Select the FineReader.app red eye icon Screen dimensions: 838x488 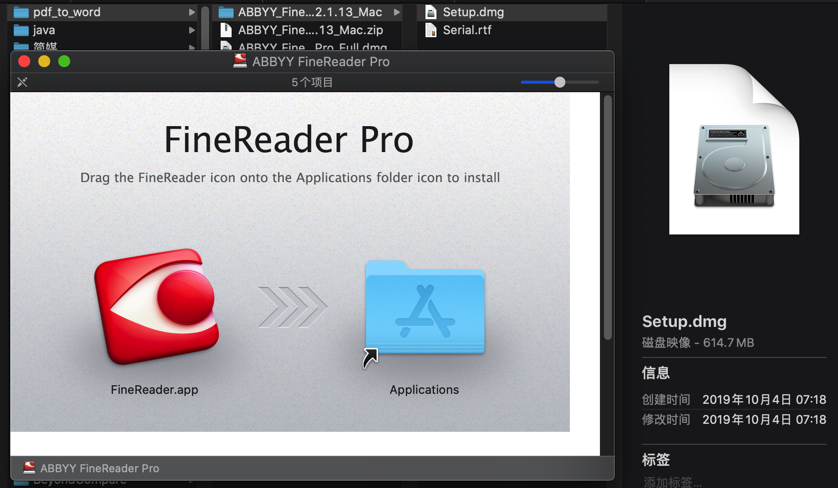(157, 306)
